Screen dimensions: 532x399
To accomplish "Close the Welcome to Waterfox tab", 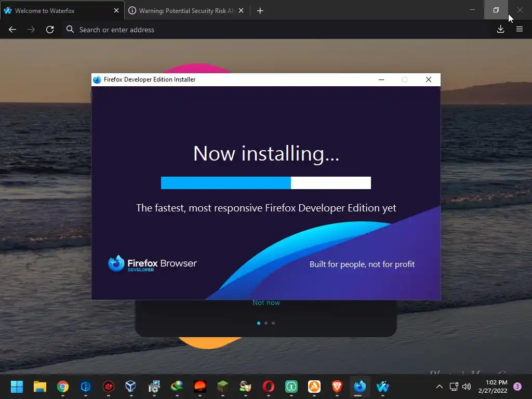I will coord(116,10).
